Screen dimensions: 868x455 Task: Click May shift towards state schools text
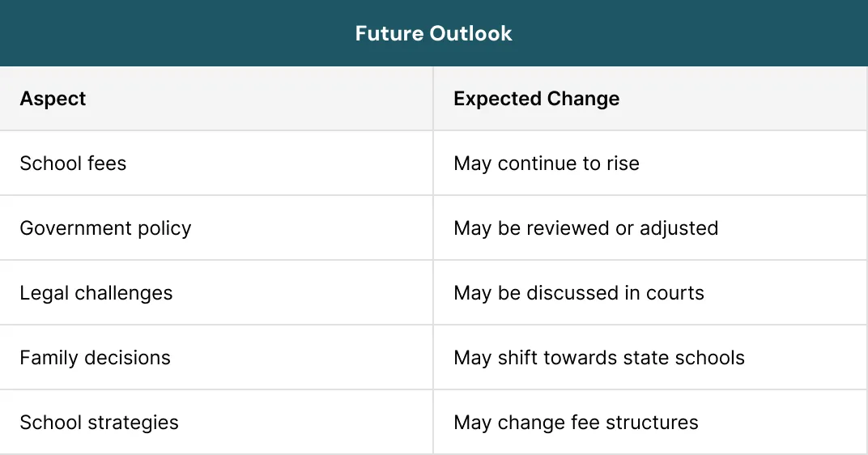[599, 358]
